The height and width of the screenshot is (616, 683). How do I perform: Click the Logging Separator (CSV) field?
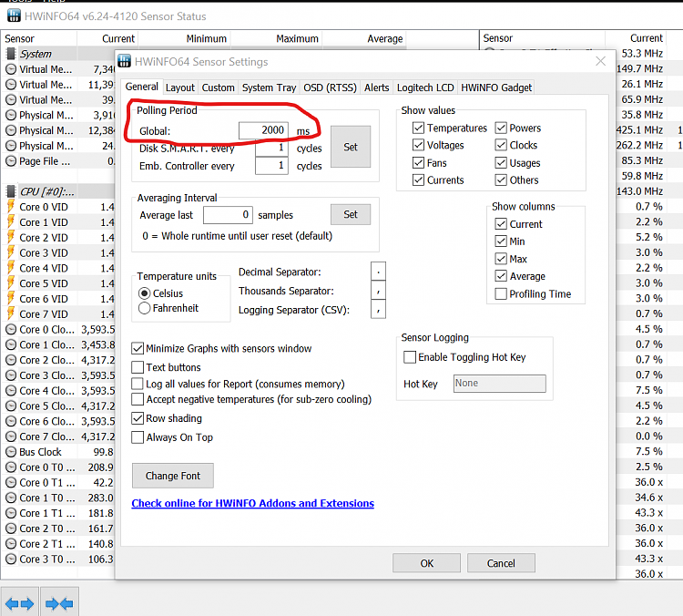click(378, 310)
